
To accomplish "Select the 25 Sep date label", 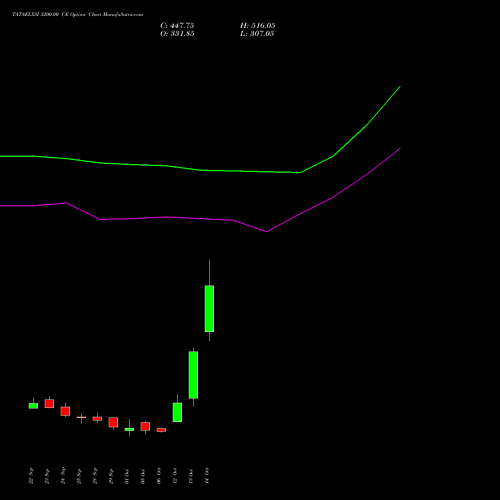I will coord(79,476).
